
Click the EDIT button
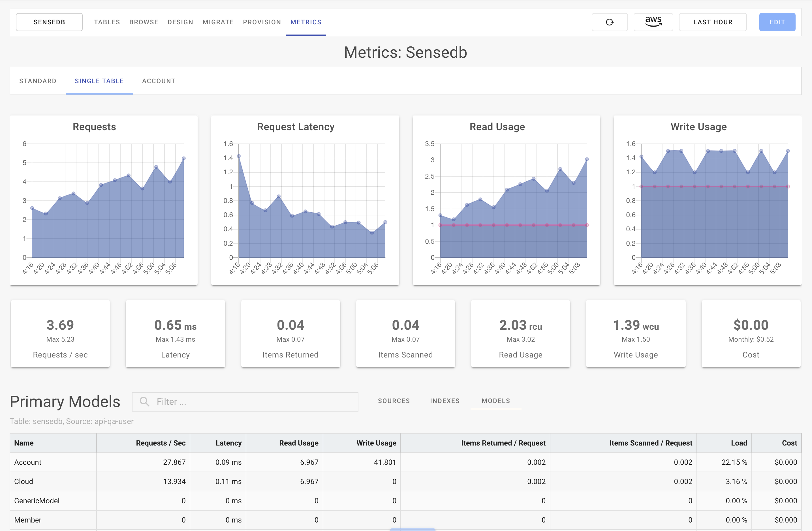(x=776, y=22)
